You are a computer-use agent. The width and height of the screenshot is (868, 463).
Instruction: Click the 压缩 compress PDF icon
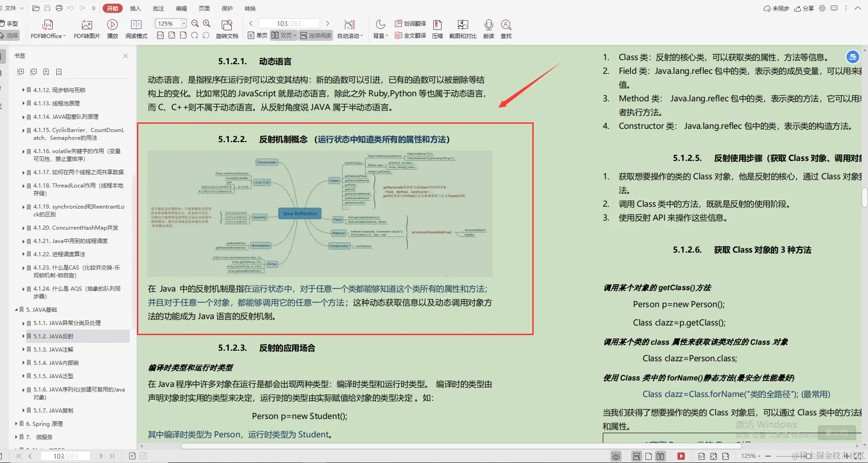[437, 28]
